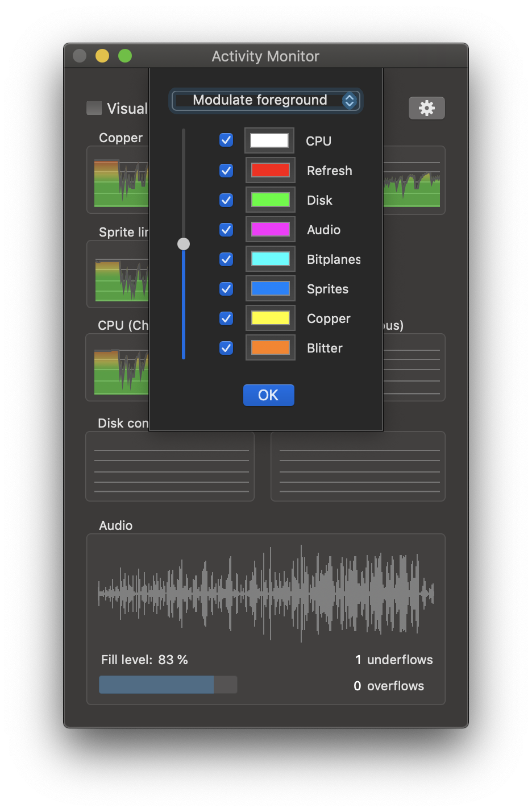Toggle the Bitplanes checkbox
532x812 pixels.
[226, 259]
